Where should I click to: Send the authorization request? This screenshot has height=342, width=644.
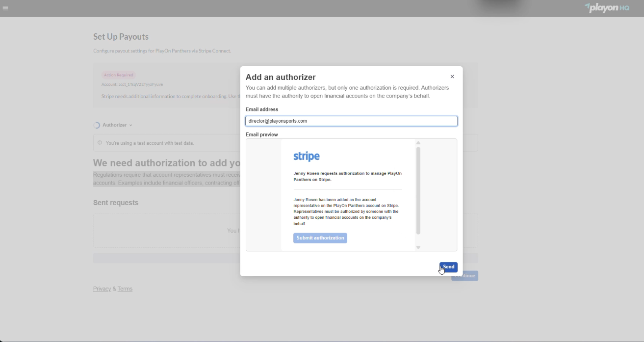448,267
